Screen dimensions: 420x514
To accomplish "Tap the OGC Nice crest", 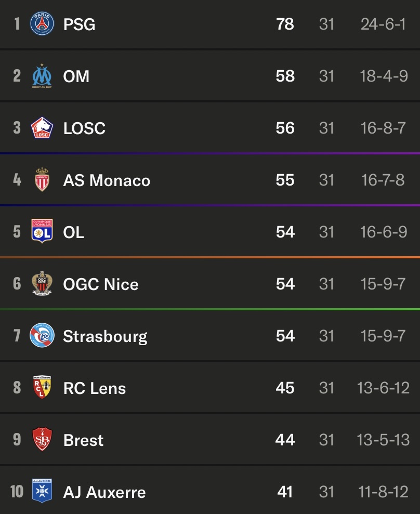I will click(x=42, y=283).
